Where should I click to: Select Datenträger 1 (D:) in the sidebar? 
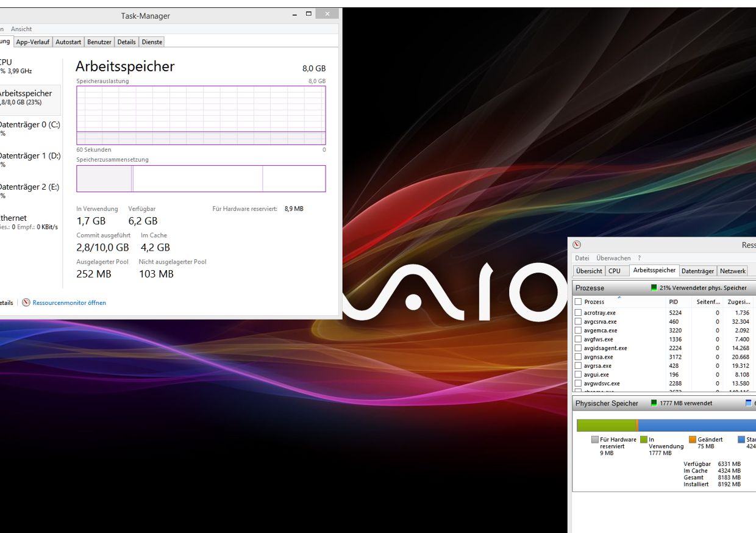point(29,156)
